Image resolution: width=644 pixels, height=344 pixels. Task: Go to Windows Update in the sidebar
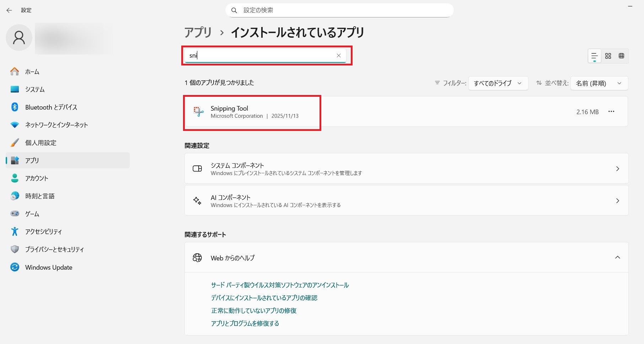click(x=48, y=267)
